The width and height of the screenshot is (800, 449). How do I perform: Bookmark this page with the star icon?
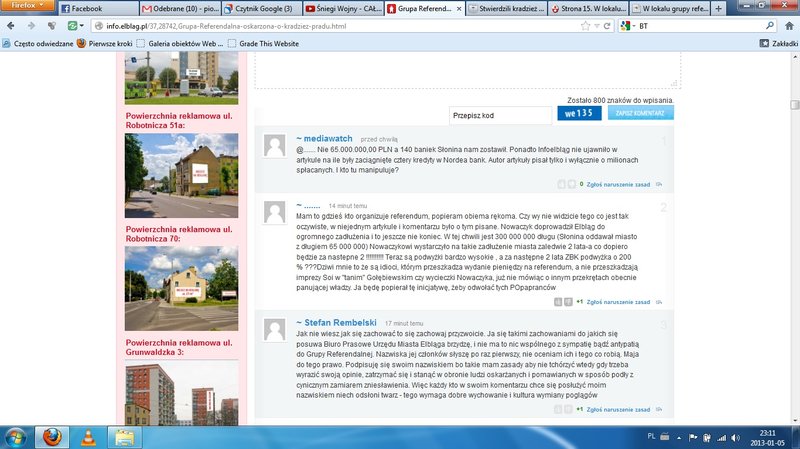[585, 26]
